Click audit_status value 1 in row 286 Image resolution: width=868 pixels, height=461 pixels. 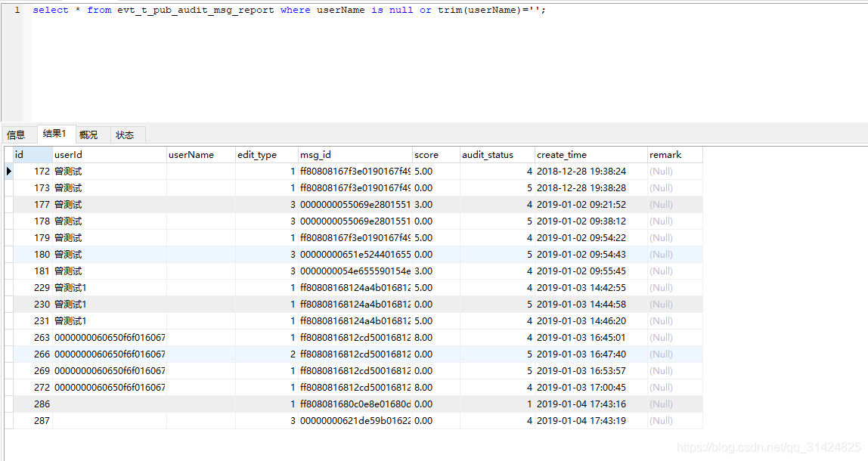(x=497, y=404)
